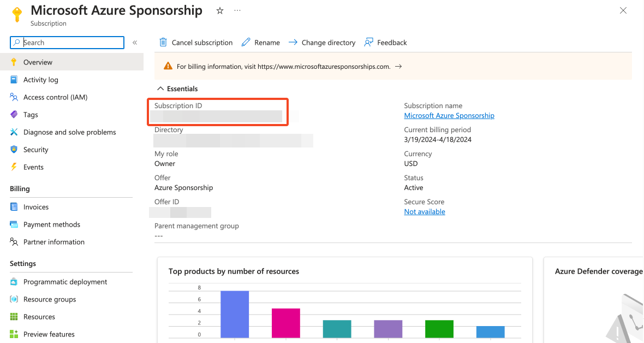Click the teal chart bar
Screen dimensions: 644x343
(337, 329)
